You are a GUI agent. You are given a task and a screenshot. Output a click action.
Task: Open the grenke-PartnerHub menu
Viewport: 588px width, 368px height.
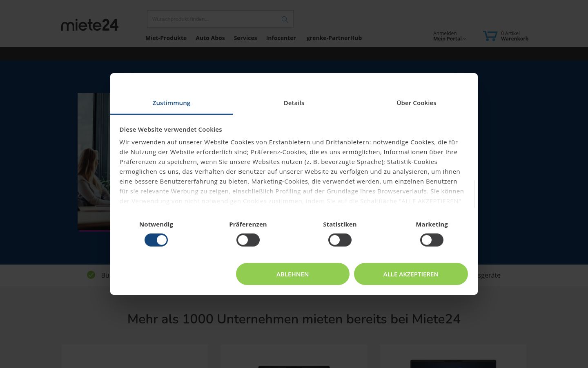[334, 38]
